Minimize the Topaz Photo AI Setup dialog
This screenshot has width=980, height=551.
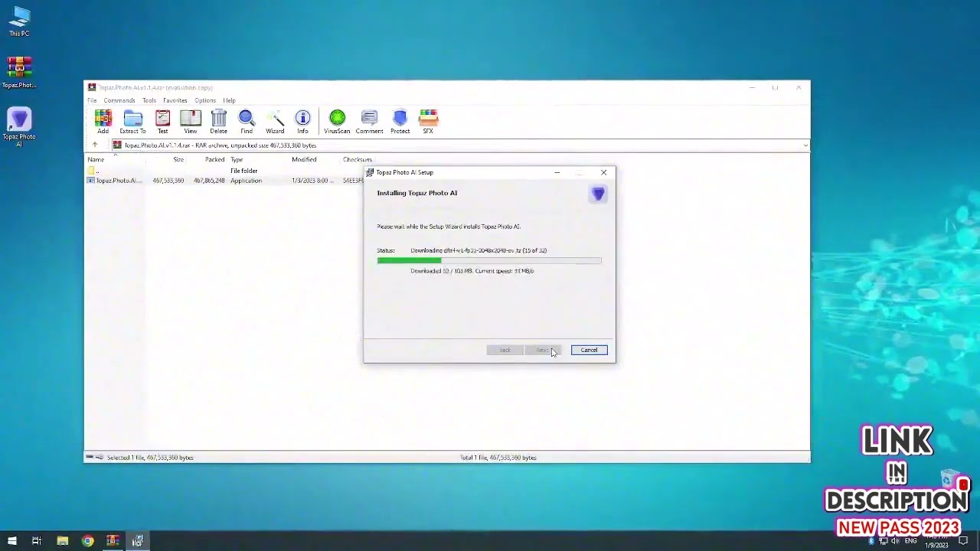point(557,172)
